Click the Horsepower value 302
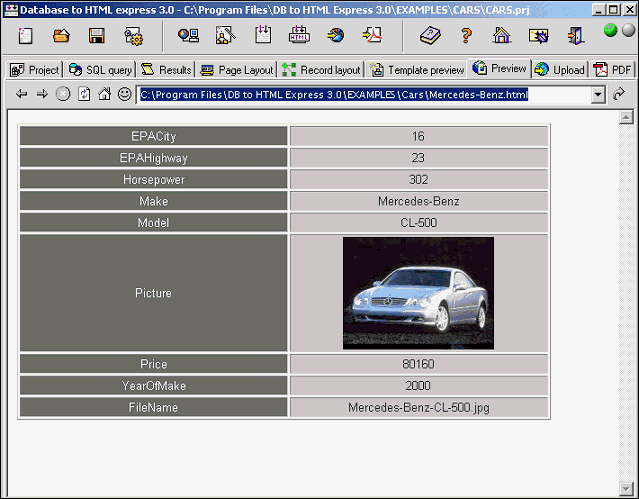The width and height of the screenshot is (639, 499). 419,179
